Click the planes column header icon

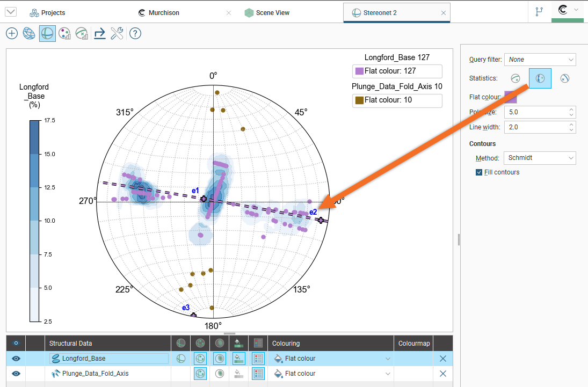181,343
